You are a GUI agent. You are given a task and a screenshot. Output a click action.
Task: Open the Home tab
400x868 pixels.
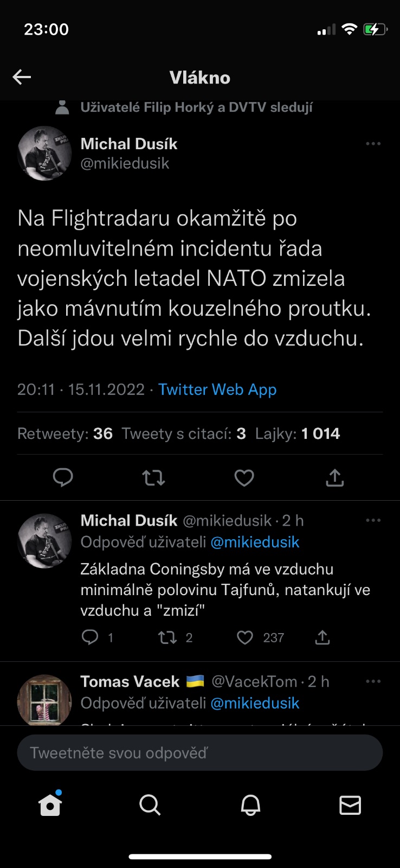click(50, 805)
